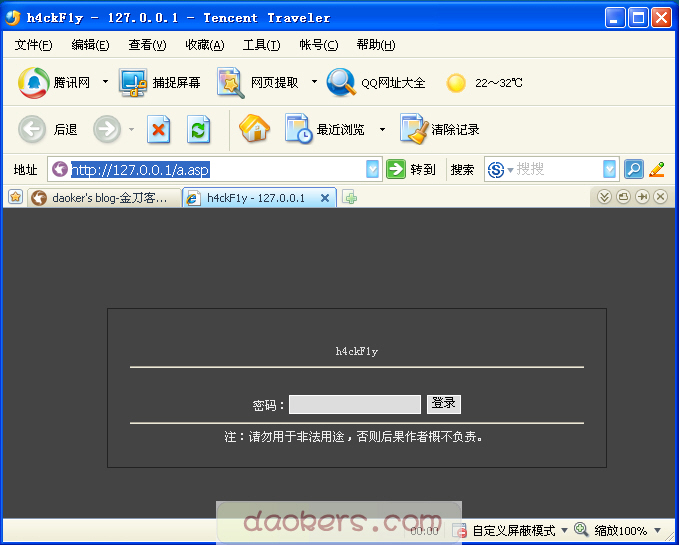Click the 登录 login button
Screen dimensions: 679x545
pyautogui.click(x=444, y=404)
